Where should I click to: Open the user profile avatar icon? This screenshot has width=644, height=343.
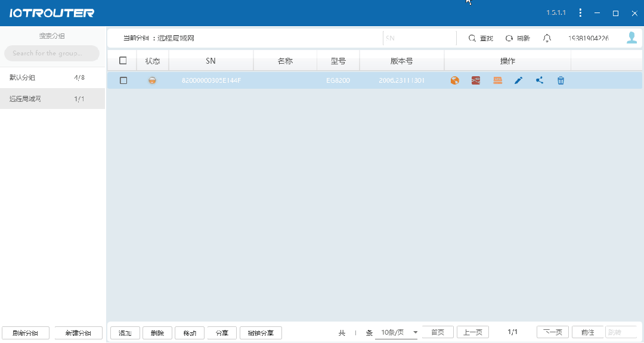click(x=631, y=38)
